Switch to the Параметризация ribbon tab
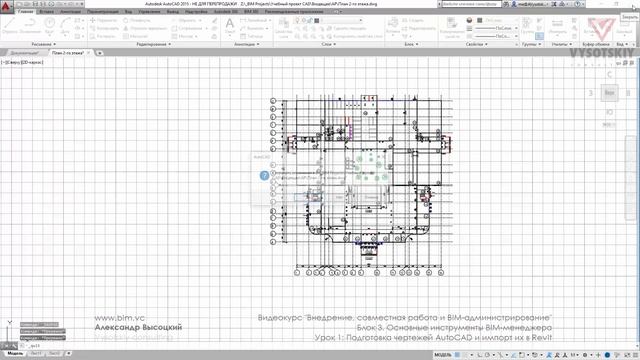 click(103, 12)
